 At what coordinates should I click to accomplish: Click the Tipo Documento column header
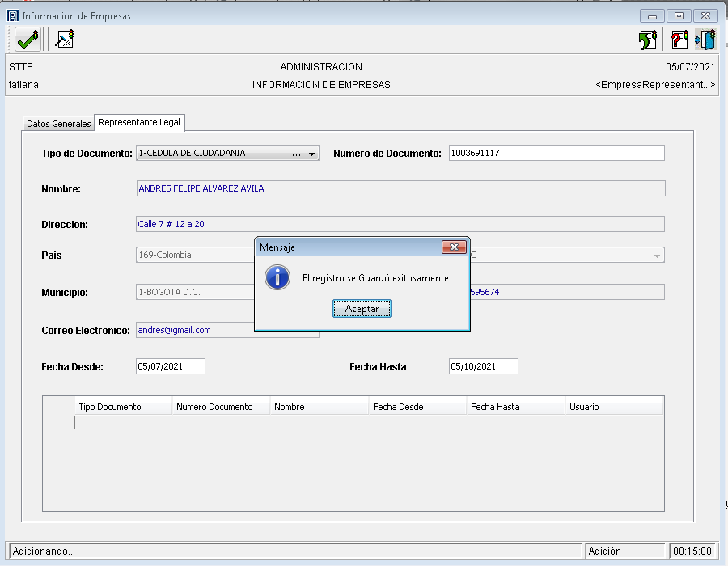(x=124, y=407)
